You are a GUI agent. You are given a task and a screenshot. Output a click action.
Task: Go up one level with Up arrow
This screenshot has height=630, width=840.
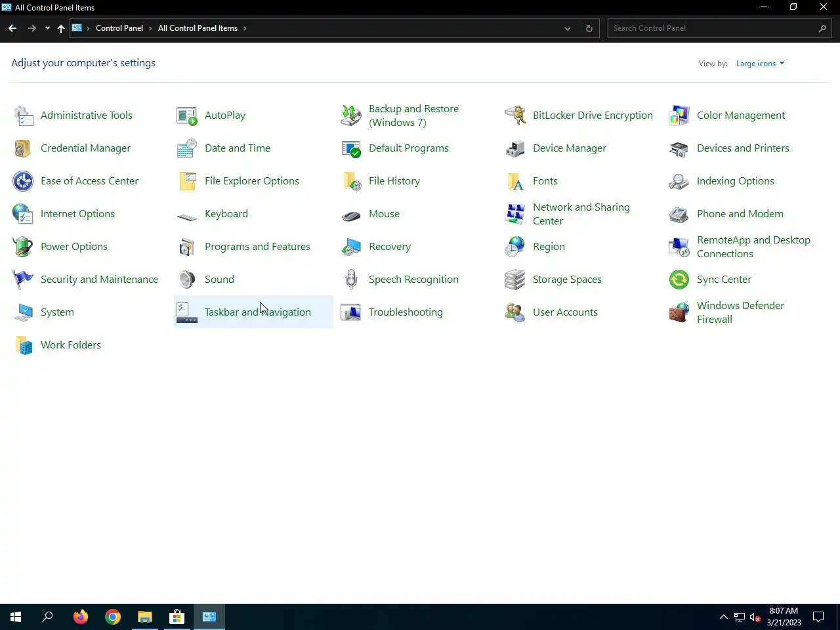pyautogui.click(x=60, y=28)
